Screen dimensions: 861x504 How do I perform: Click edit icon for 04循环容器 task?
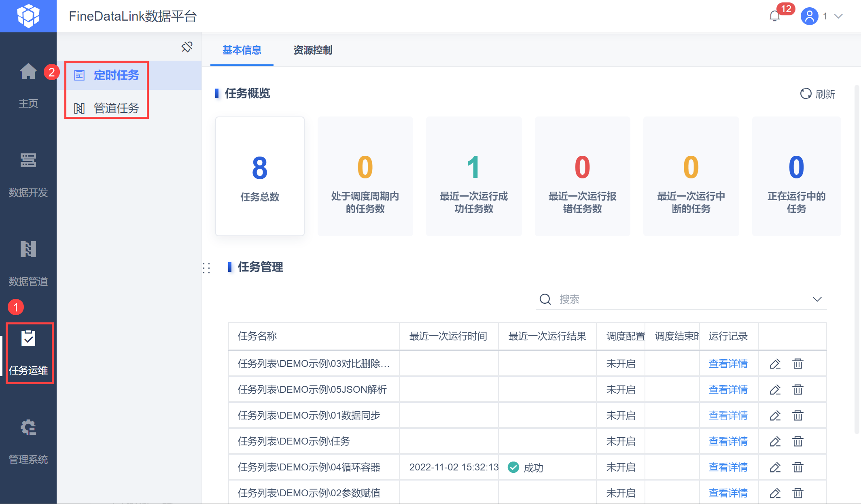pyautogui.click(x=775, y=467)
